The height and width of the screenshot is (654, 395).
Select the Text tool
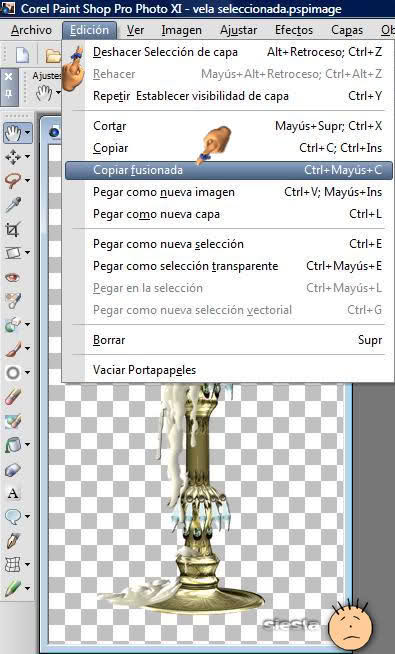point(13,493)
